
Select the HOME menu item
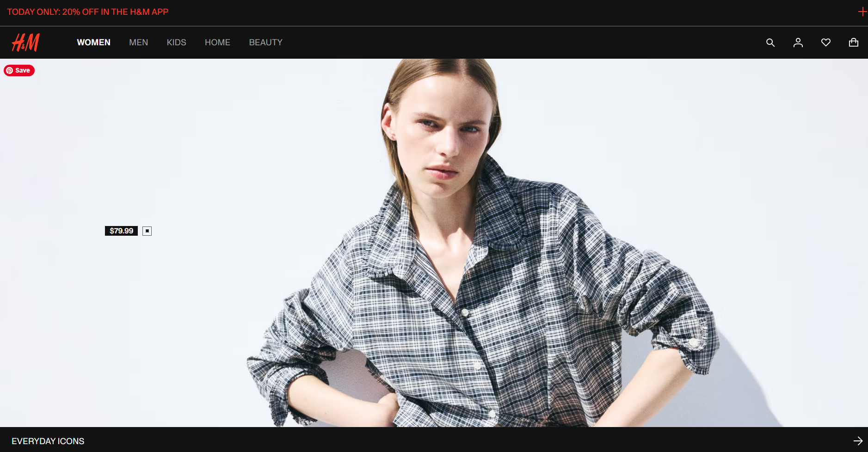(x=217, y=43)
